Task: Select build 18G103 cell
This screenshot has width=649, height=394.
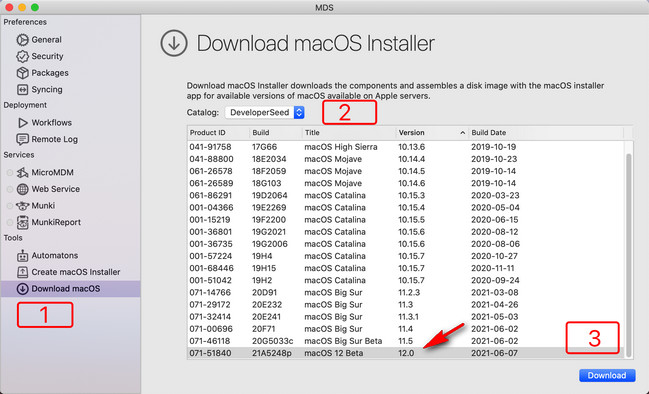Action: pos(266,183)
